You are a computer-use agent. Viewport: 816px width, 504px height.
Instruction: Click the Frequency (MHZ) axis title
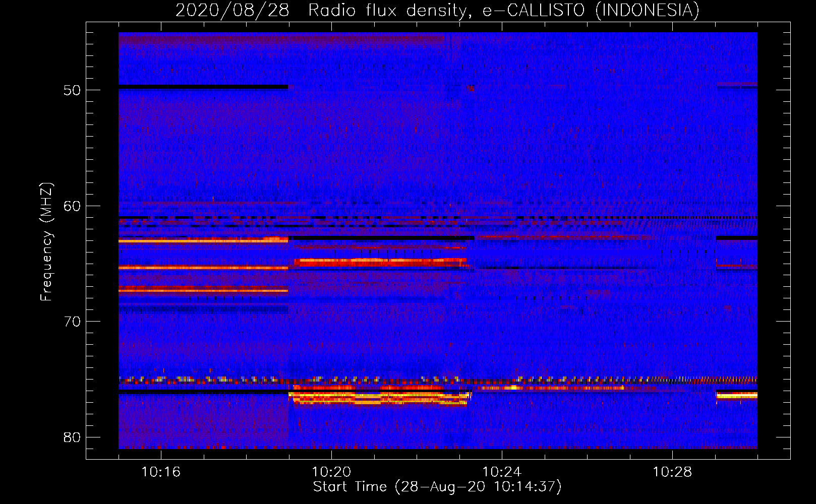coord(46,242)
